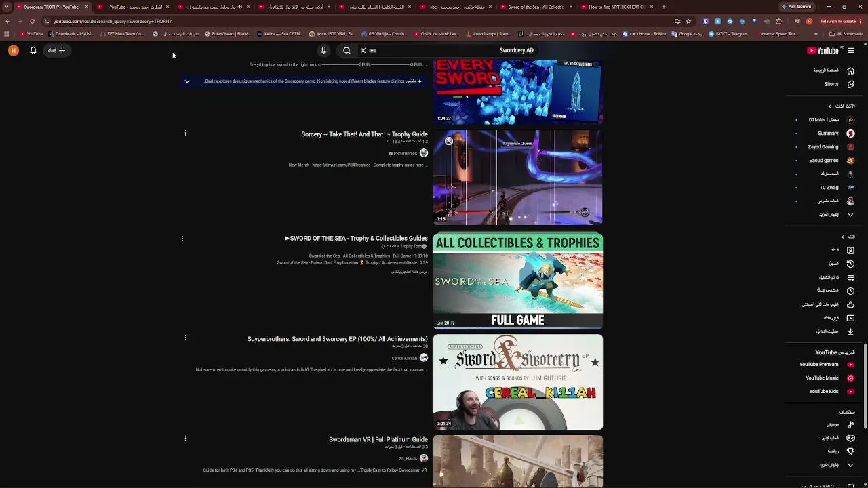The image size is (868, 488).
Task: Switch to Sword of the Sea browser tab
Action: pos(536,7)
